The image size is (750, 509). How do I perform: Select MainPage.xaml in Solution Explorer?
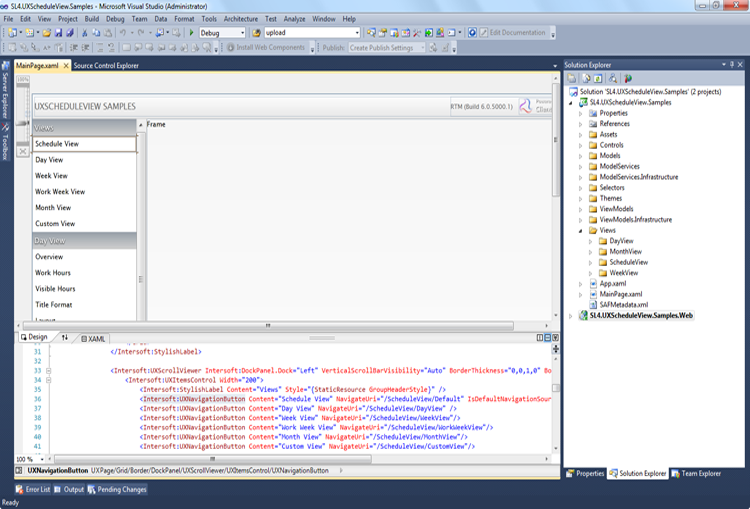[x=621, y=294]
